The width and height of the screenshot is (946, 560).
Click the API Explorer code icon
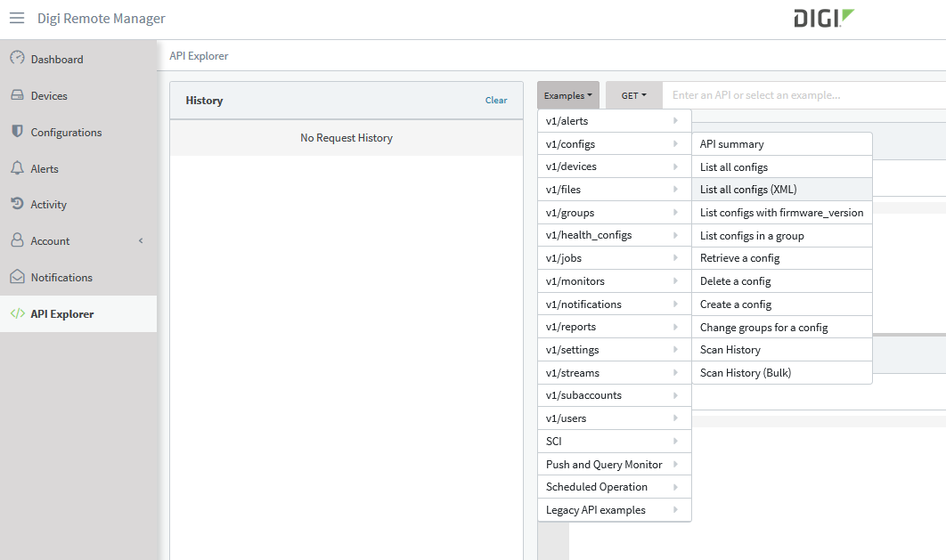18,313
